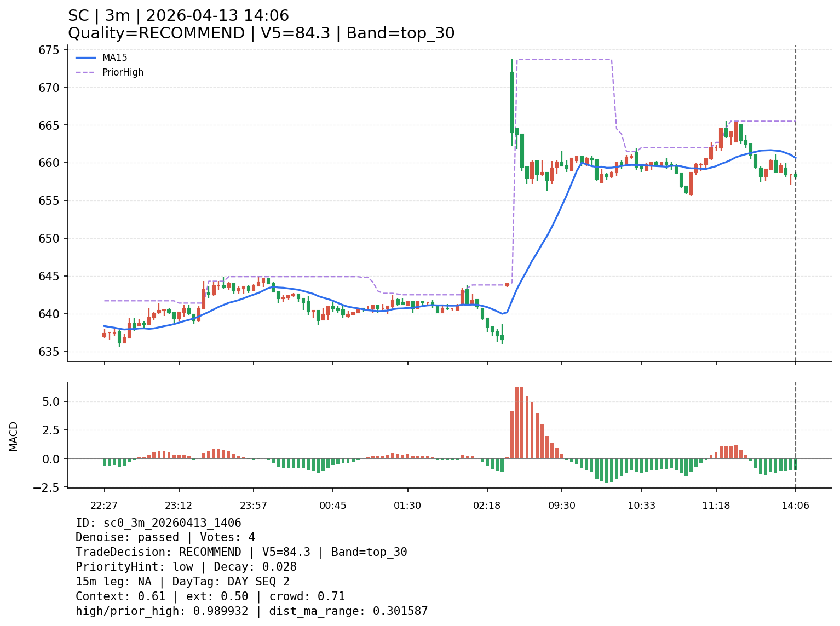Click the TradeDecision RECOMMEND text line
Viewport: 840px width, 626px height.
(241, 552)
